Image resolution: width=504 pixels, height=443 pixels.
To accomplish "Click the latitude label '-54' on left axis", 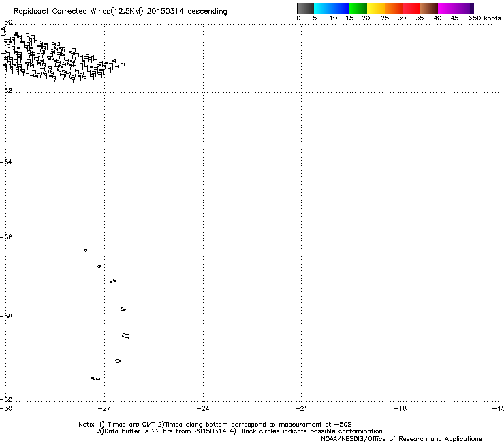I will coord(6,162).
